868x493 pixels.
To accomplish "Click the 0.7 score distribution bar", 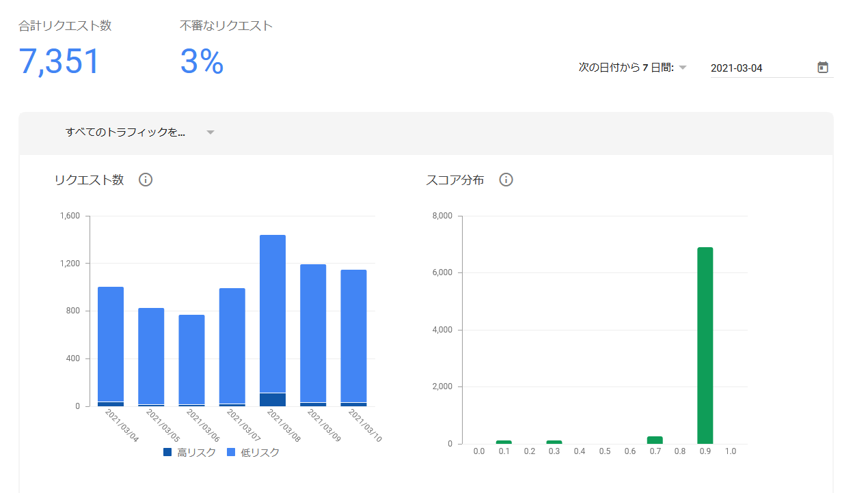I will (655, 440).
